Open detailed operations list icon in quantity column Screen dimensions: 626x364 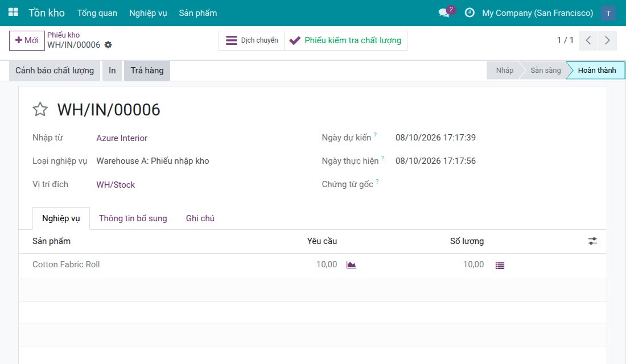[500, 266]
